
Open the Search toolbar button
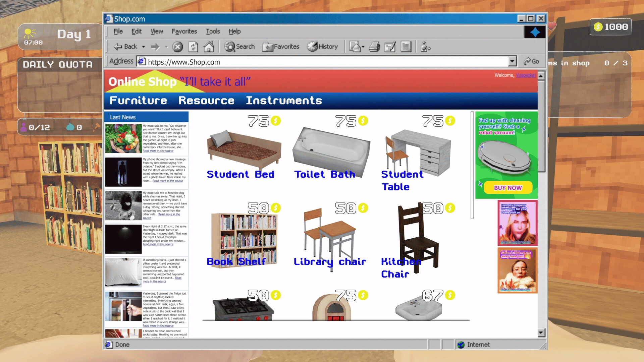[x=239, y=47]
